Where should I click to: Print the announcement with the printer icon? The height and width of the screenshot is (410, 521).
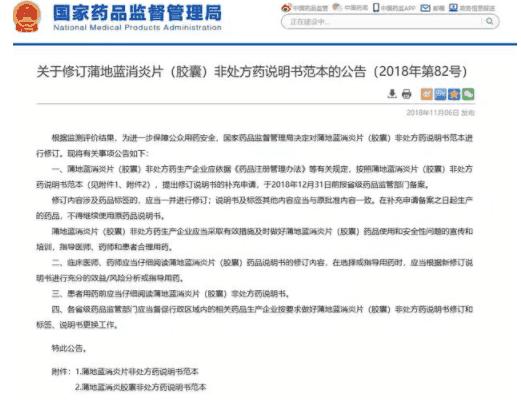click(x=406, y=94)
